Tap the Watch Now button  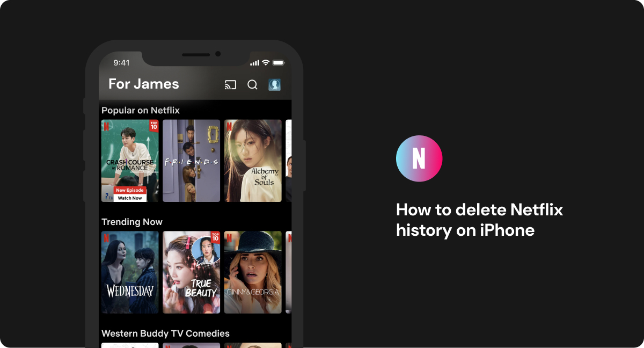(x=129, y=198)
